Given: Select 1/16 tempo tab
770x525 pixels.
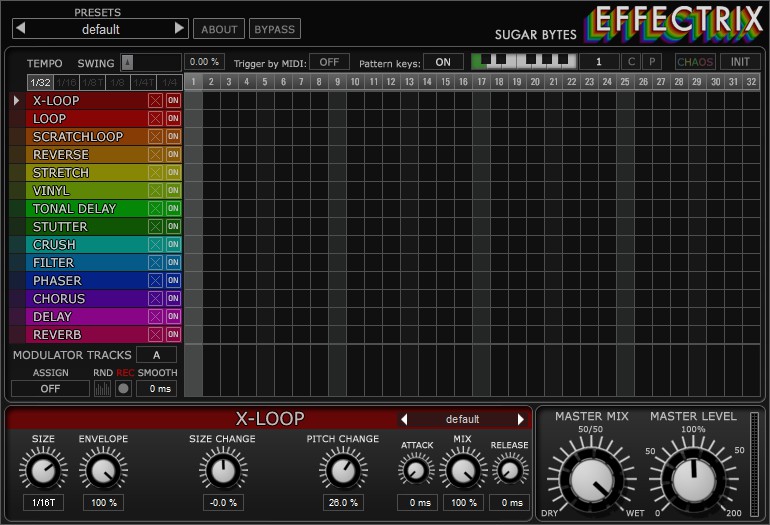Looking at the screenshot, I should (x=66, y=82).
